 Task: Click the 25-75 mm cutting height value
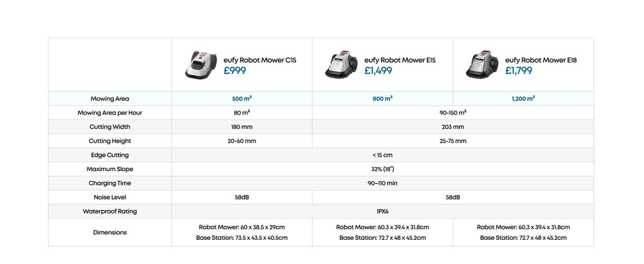click(x=453, y=141)
